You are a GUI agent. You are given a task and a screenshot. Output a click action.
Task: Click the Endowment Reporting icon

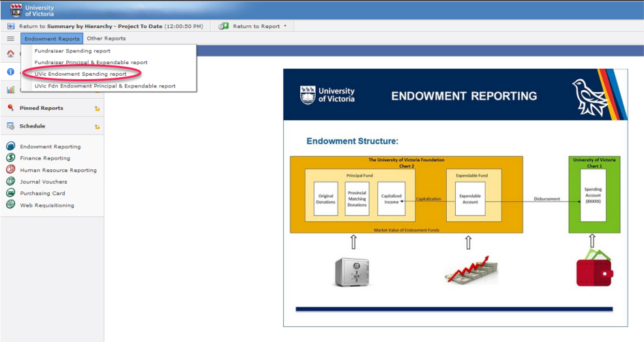tap(11, 146)
